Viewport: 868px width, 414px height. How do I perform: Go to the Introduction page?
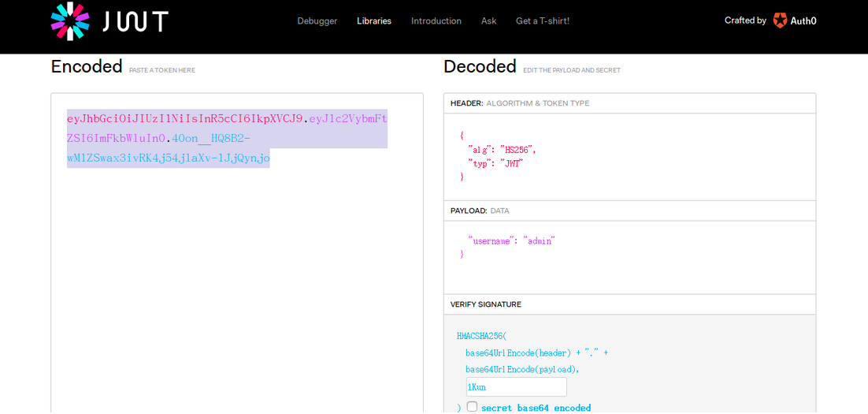(x=436, y=21)
